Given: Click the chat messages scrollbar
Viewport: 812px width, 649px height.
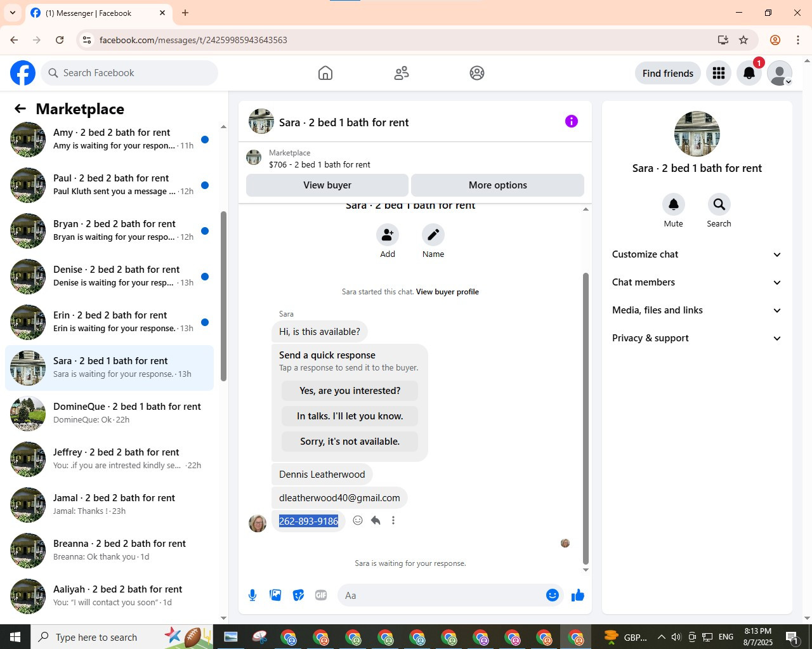Looking at the screenshot, I should point(586,419).
